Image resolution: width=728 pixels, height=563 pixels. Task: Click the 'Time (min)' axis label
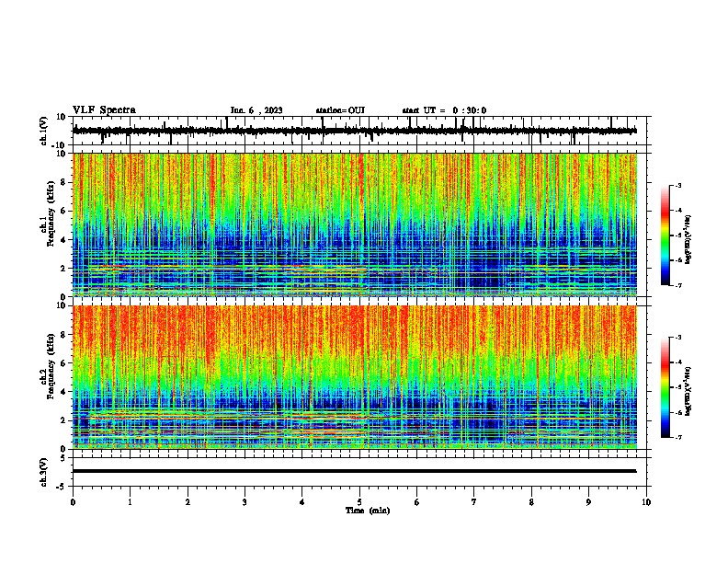(x=368, y=511)
